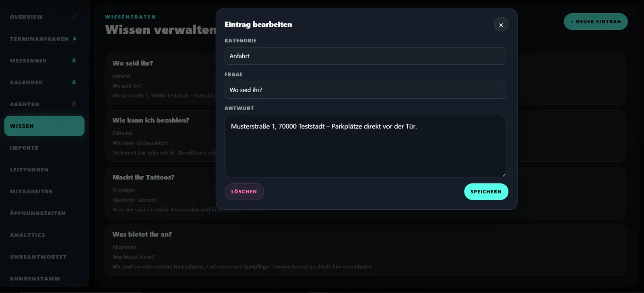Toggle the pin icon next to Kalender
This screenshot has width=644, height=293.
74,83
